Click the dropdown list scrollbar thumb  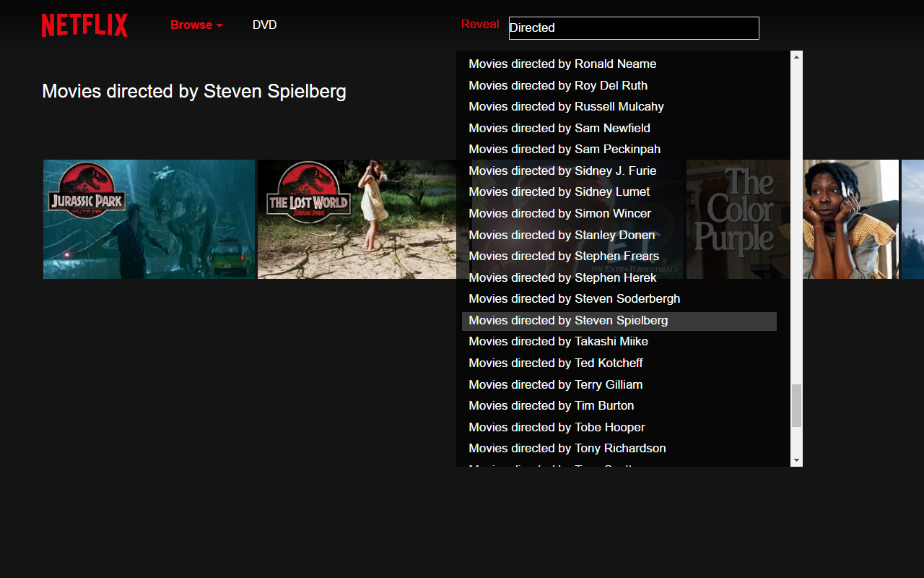tap(797, 406)
